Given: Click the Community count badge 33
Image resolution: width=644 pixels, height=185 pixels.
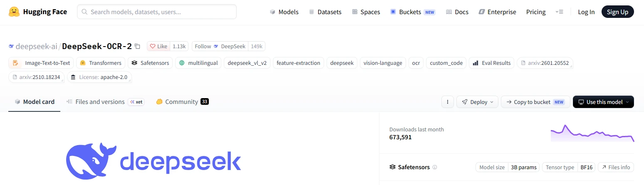Looking at the screenshot, I should click(205, 102).
